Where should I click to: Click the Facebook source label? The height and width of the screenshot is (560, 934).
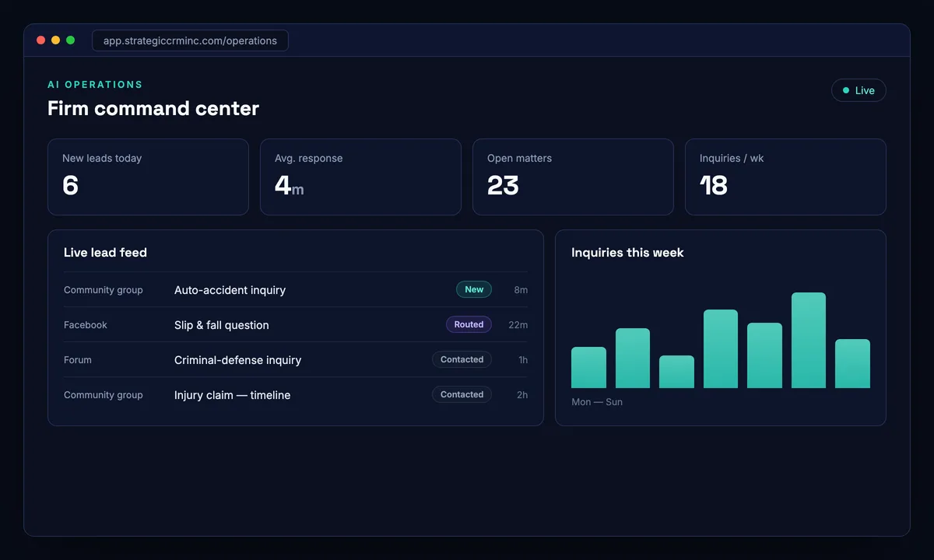pyautogui.click(x=86, y=325)
